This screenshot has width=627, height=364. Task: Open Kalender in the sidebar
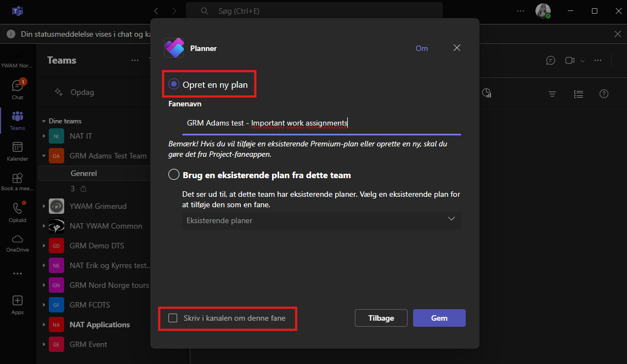(x=18, y=151)
